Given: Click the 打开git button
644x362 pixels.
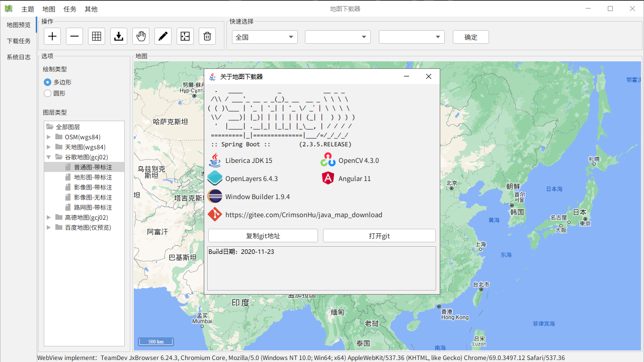Looking at the screenshot, I should (x=379, y=236).
